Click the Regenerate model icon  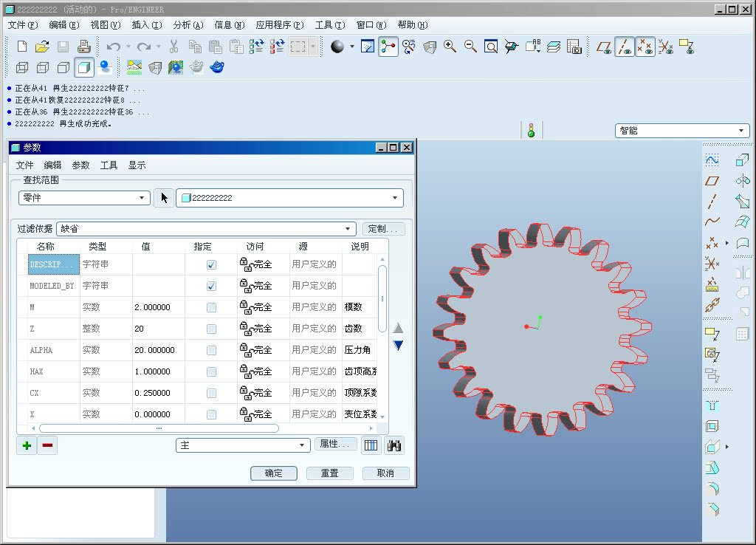pos(256,47)
